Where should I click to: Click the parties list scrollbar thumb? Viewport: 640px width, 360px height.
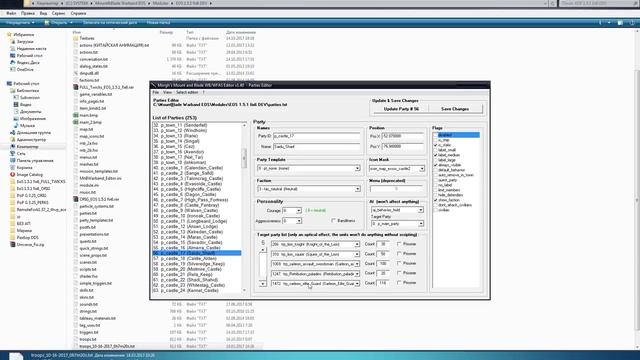(244, 157)
